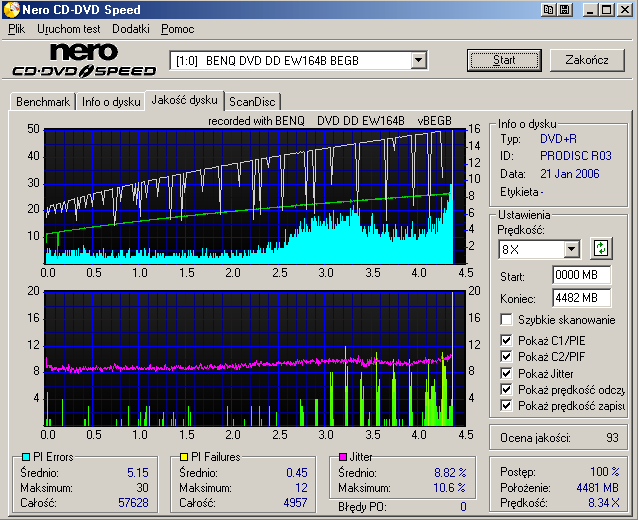
Task: Click the Postęp 100 % value
Action: tap(605, 472)
